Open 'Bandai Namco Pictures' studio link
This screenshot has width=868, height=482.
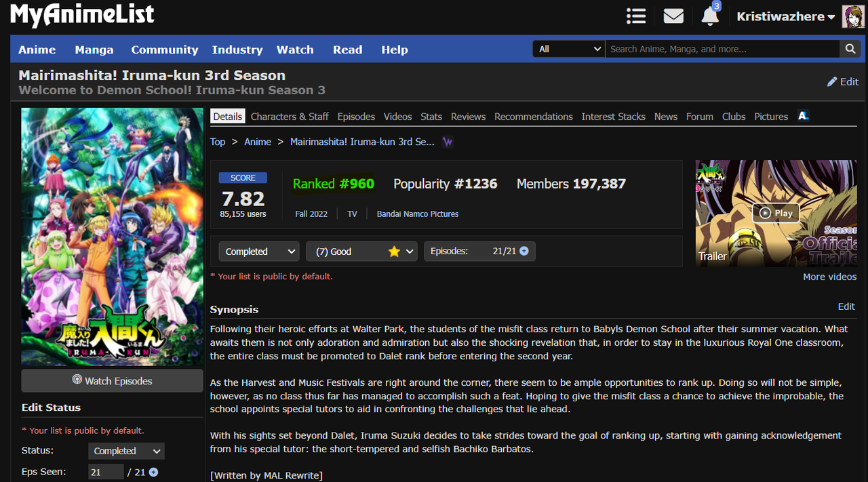coord(418,214)
